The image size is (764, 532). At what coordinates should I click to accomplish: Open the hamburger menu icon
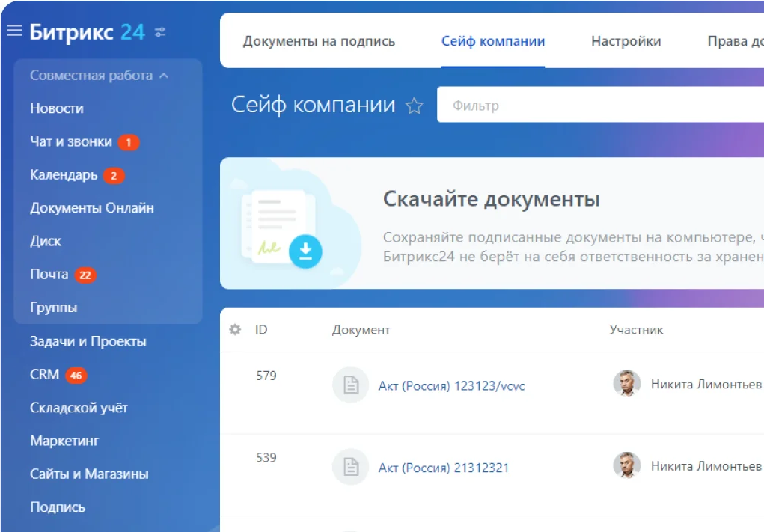tap(14, 31)
